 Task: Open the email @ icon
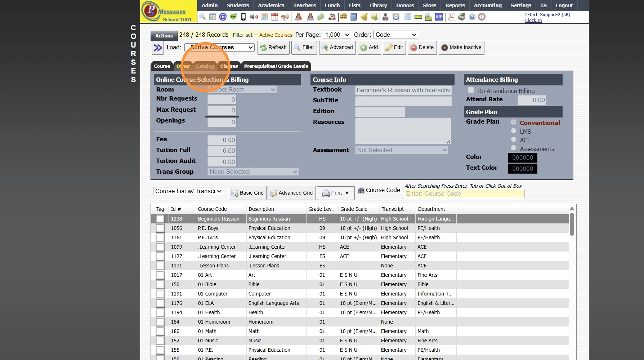[x=223, y=17]
